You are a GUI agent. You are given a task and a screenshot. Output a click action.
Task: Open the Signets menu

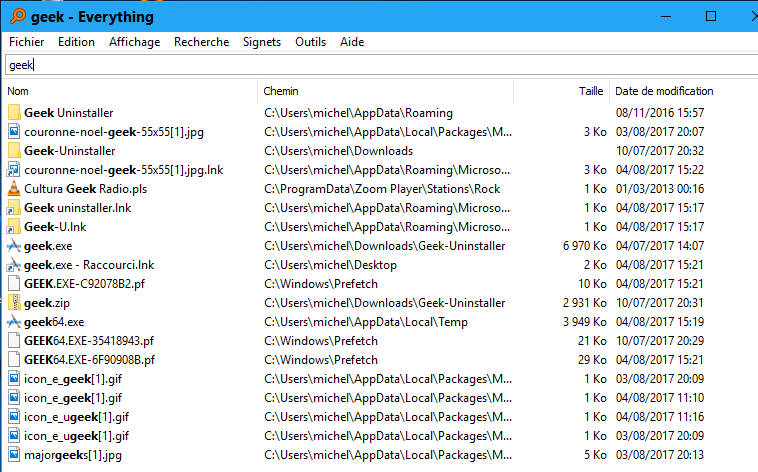[262, 42]
